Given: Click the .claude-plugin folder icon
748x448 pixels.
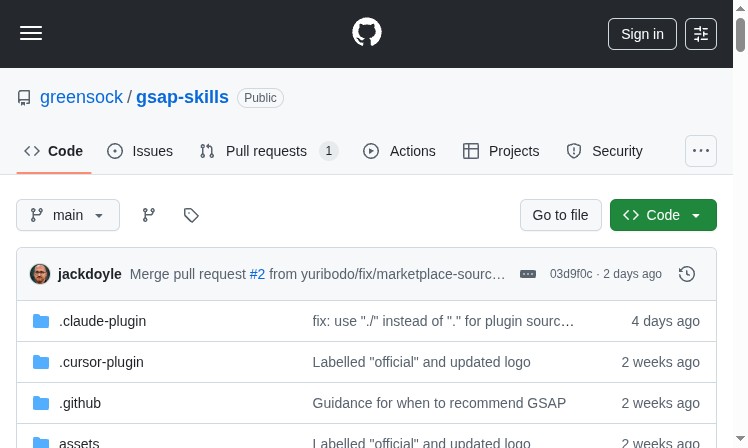Looking at the screenshot, I should 41,321.
